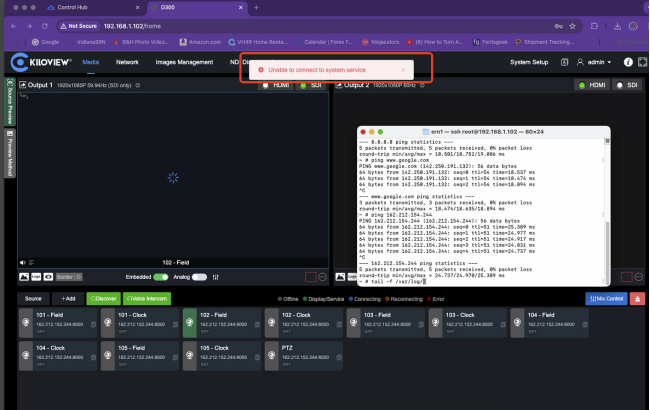Toggle HDMI output for Output 2
This screenshot has height=410, width=650.
[x=592, y=85]
